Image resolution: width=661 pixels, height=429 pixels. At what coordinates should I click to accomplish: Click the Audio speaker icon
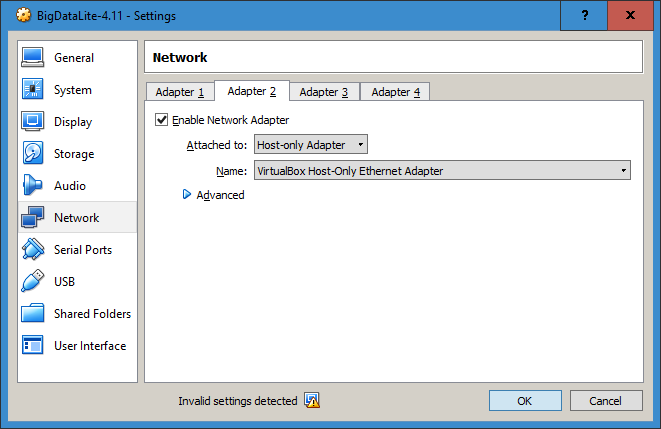click(32, 185)
